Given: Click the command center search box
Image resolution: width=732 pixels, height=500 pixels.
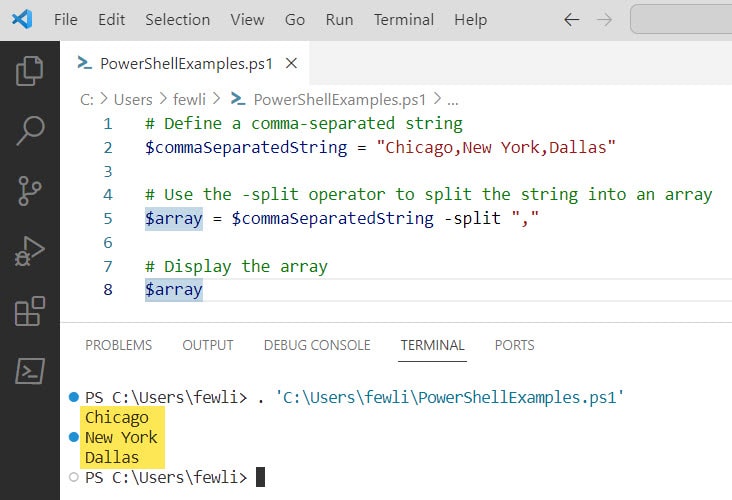Looking at the screenshot, I should 681,20.
